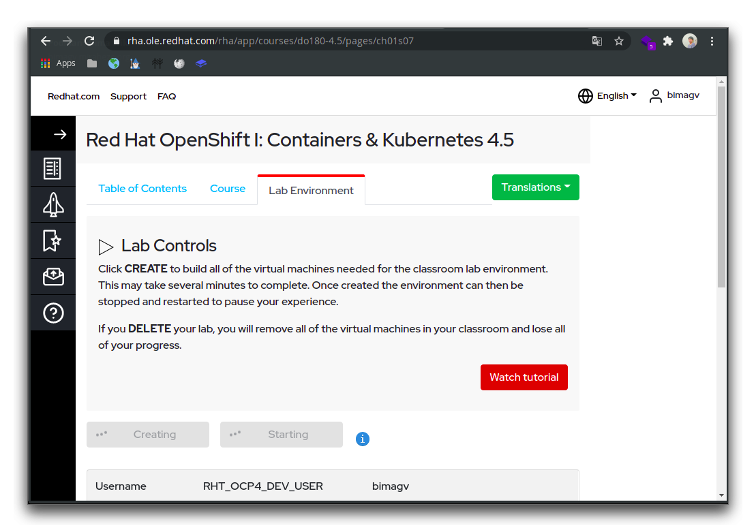Click the blue stacked layers bookmark icon
756x532 pixels.
pyautogui.click(x=201, y=63)
